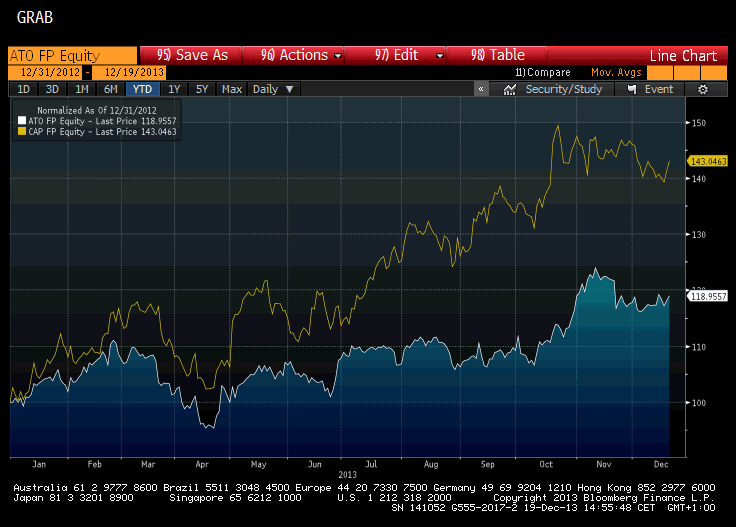Click ATO FP Equity legend text
Image resolution: width=736 pixels, height=527 pixels.
102,121
